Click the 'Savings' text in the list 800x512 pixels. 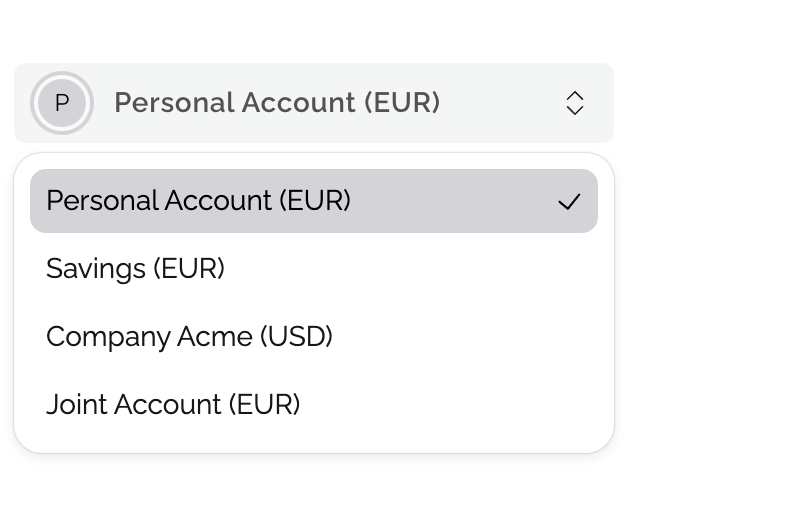pos(94,269)
